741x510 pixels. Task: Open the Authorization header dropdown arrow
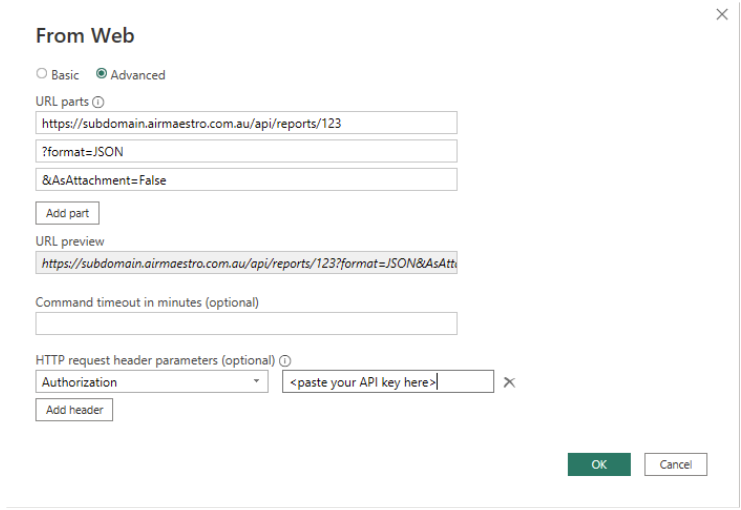[257, 382]
